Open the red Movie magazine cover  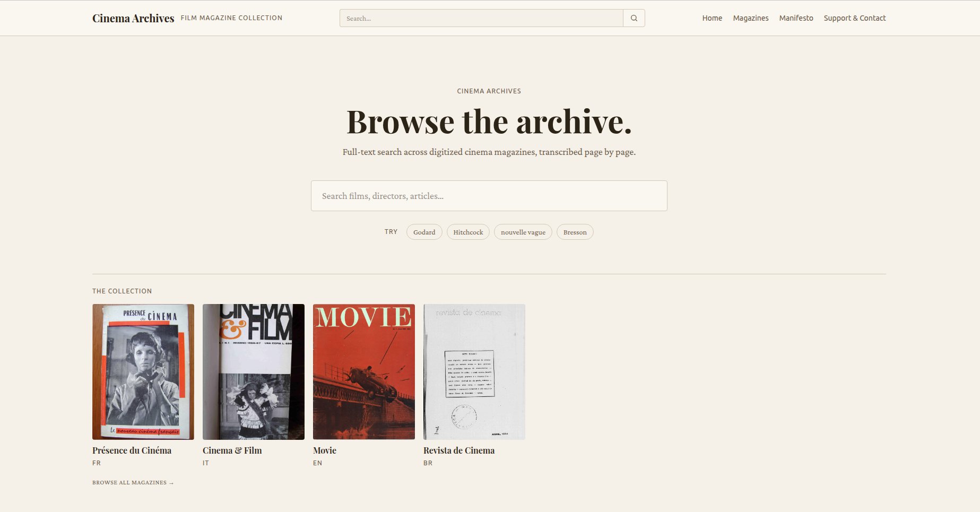point(364,372)
